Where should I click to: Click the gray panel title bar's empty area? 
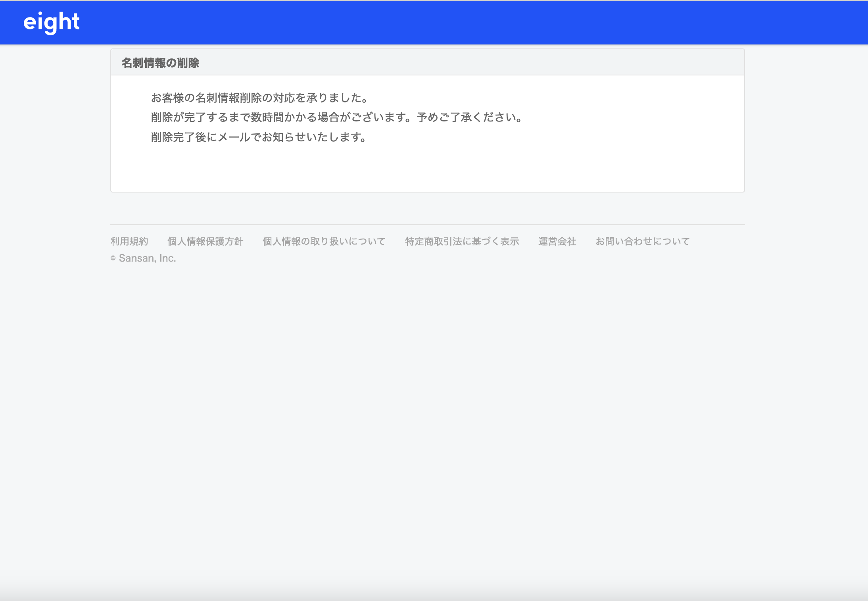click(x=476, y=63)
